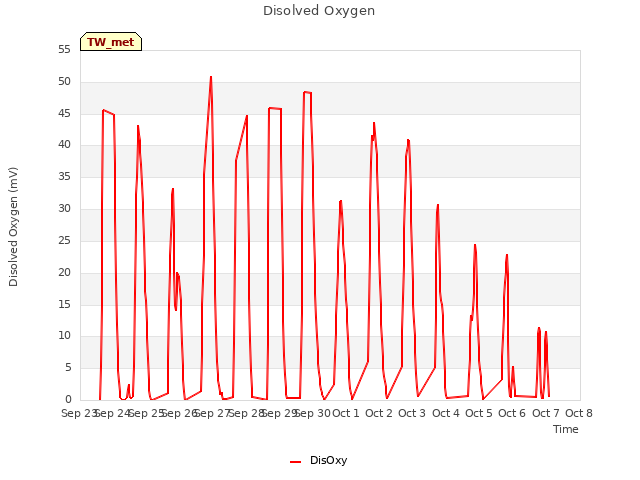Click the Time axis label
This screenshot has height=480, width=640.
click(x=566, y=429)
